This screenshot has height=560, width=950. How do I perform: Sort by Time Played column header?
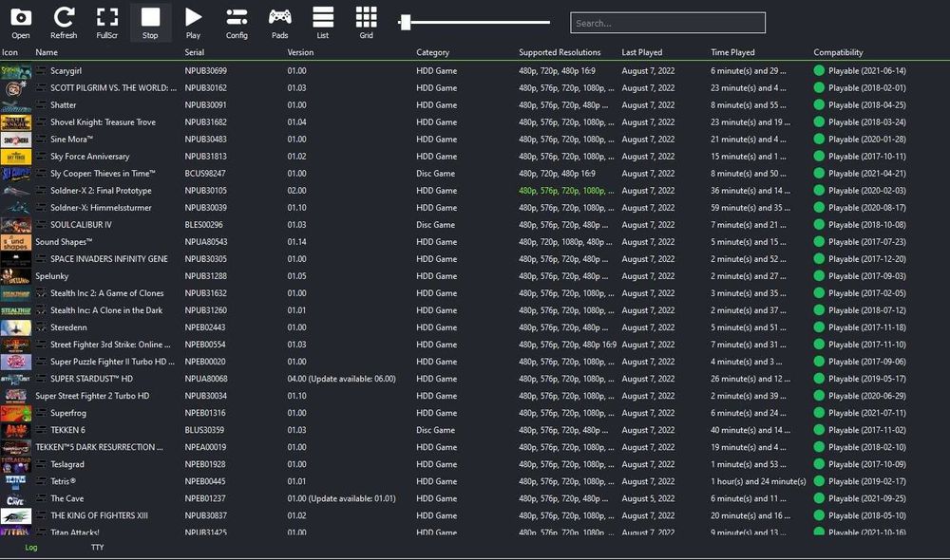(x=732, y=52)
